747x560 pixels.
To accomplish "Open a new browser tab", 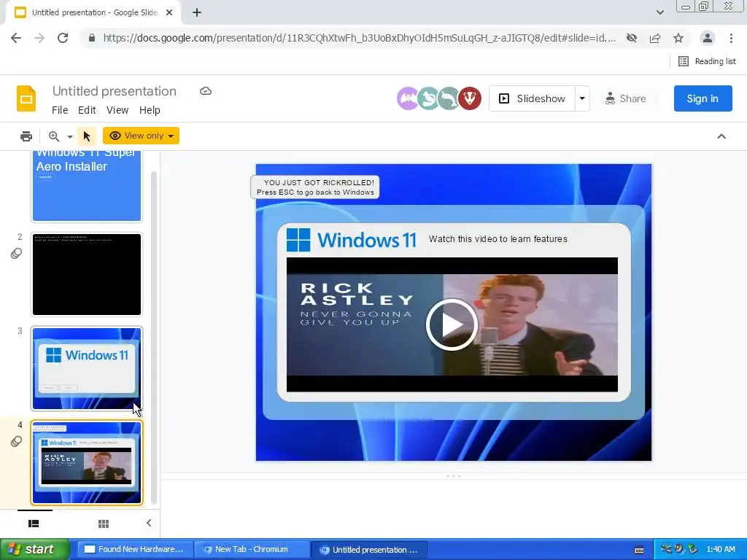I will [x=197, y=12].
